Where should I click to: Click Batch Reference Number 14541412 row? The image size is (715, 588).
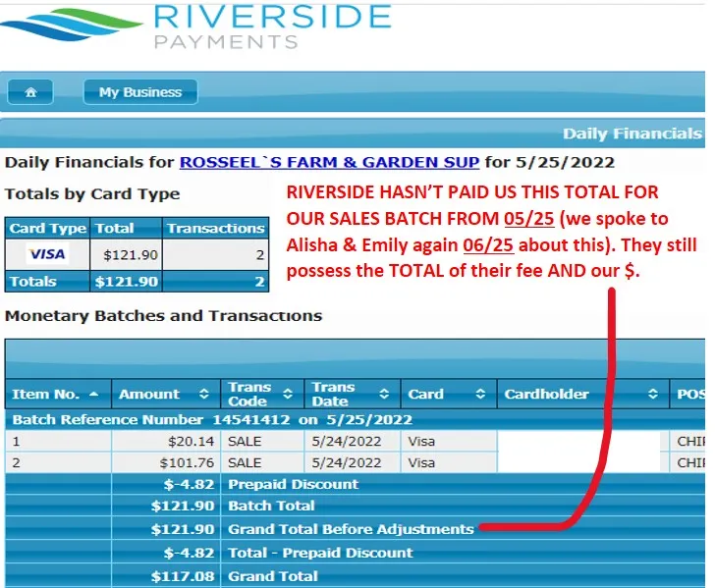click(x=355, y=419)
